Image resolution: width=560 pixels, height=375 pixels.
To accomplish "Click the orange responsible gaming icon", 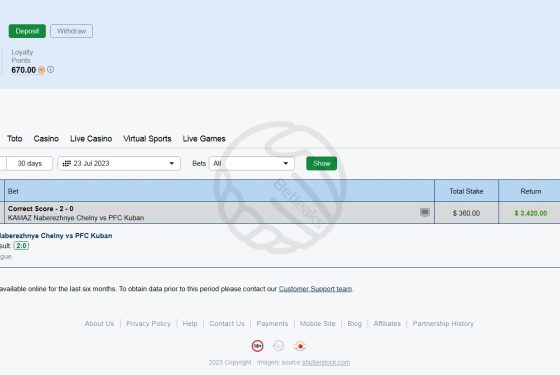I will click(300, 346).
